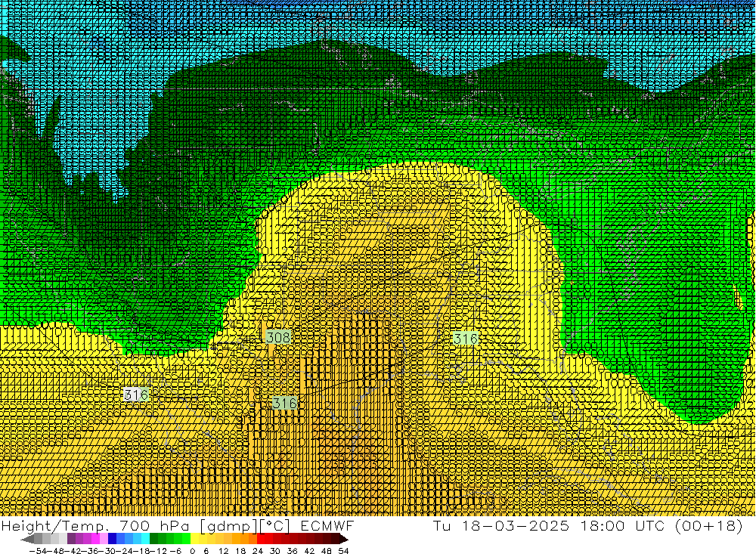Pick the bright red legend swatch above 24
Image resolution: width=756 pixels, height=554 pixels.
(261, 540)
